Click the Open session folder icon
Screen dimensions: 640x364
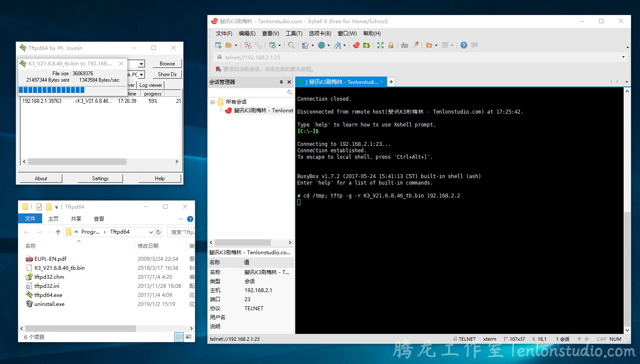pos(229,45)
